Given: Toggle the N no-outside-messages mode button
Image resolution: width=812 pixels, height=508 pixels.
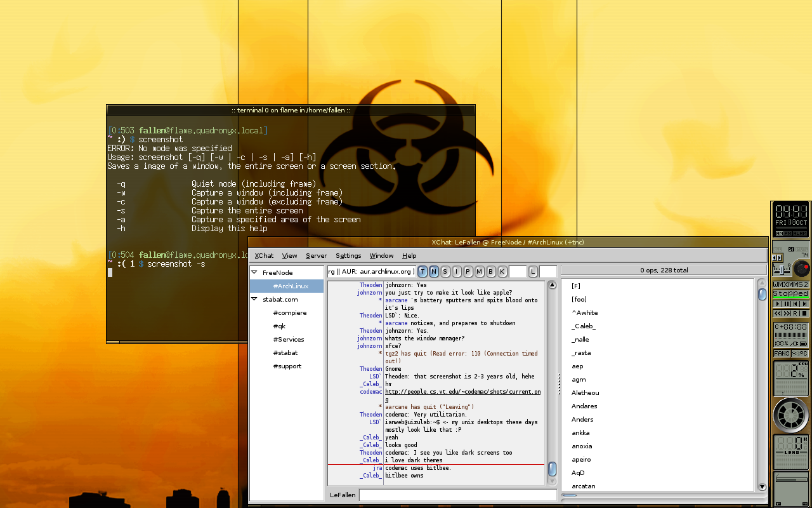Looking at the screenshot, I should [x=434, y=272].
